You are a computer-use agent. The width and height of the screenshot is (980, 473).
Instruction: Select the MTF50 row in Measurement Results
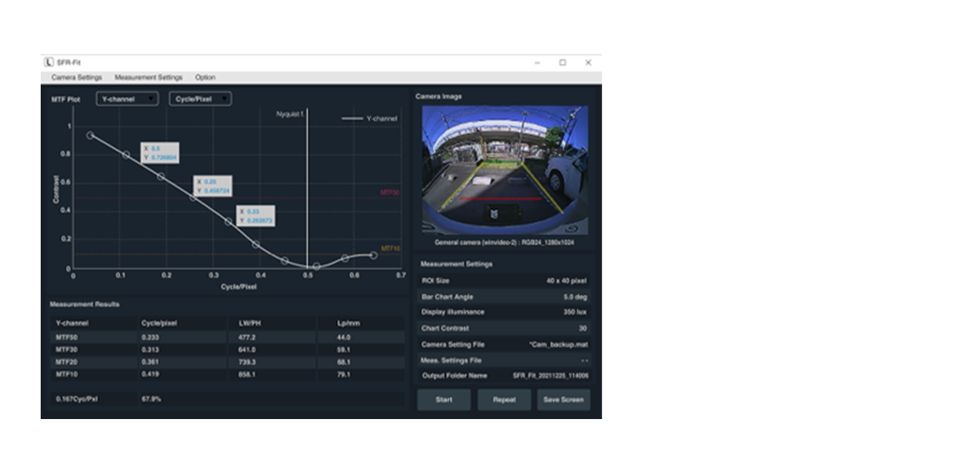click(224, 338)
